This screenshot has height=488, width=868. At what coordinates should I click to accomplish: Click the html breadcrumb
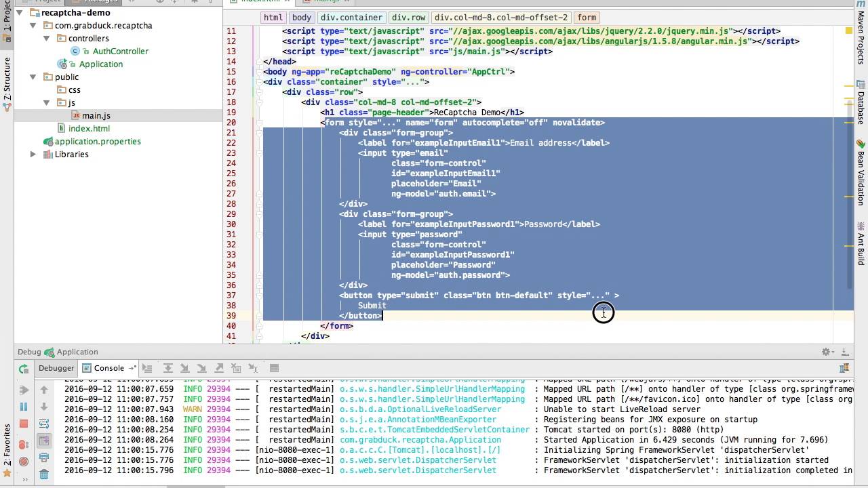(273, 18)
